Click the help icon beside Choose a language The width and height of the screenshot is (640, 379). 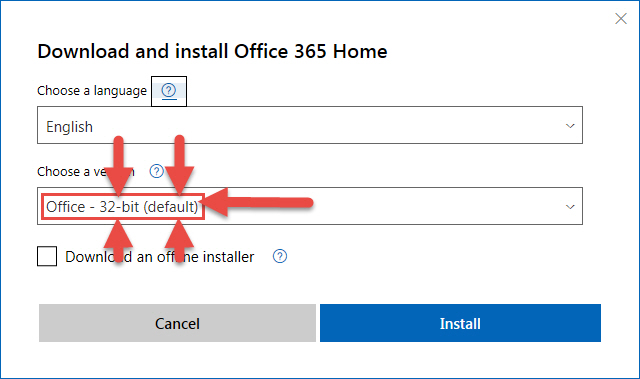tap(169, 91)
